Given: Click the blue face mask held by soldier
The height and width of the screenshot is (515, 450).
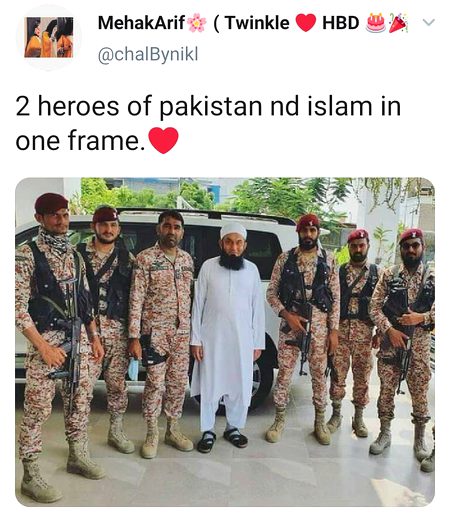Looking at the screenshot, I should [133, 369].
